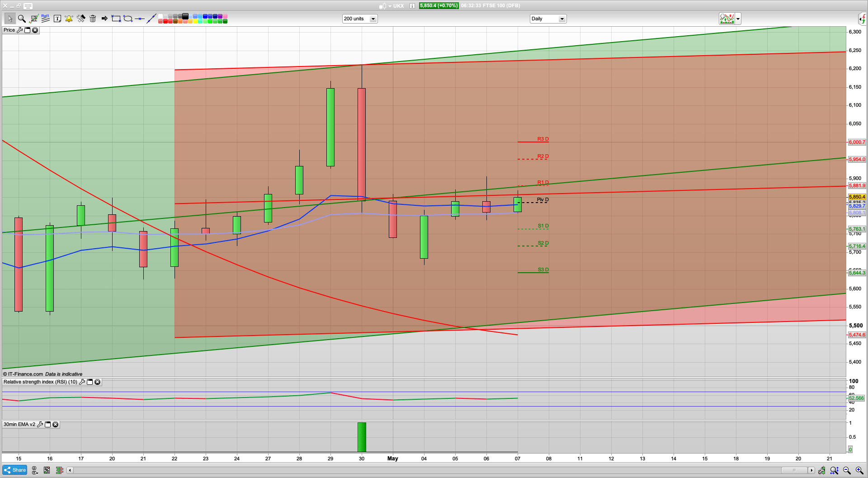Viewport: 868px width, 478px height.
Task: Open the alert bell tool
Action: tap(69, 19)
